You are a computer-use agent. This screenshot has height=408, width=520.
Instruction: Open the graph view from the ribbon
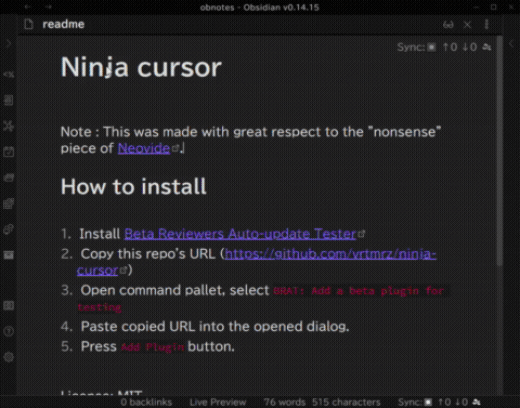(x=8, y=126)
